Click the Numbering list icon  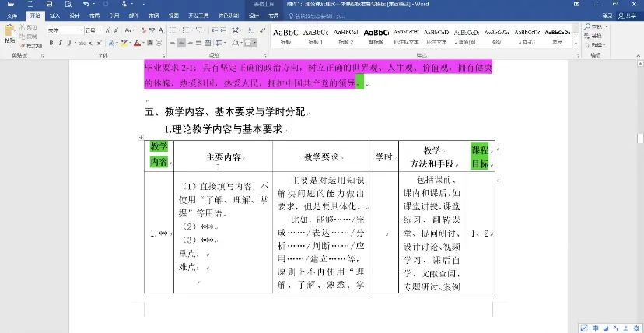[x=187, y=30]
